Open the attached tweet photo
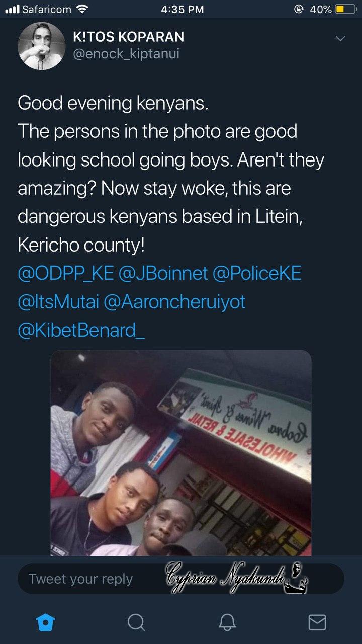The height and width of the screenshot is (644, 362). click(x=181, y=453)
